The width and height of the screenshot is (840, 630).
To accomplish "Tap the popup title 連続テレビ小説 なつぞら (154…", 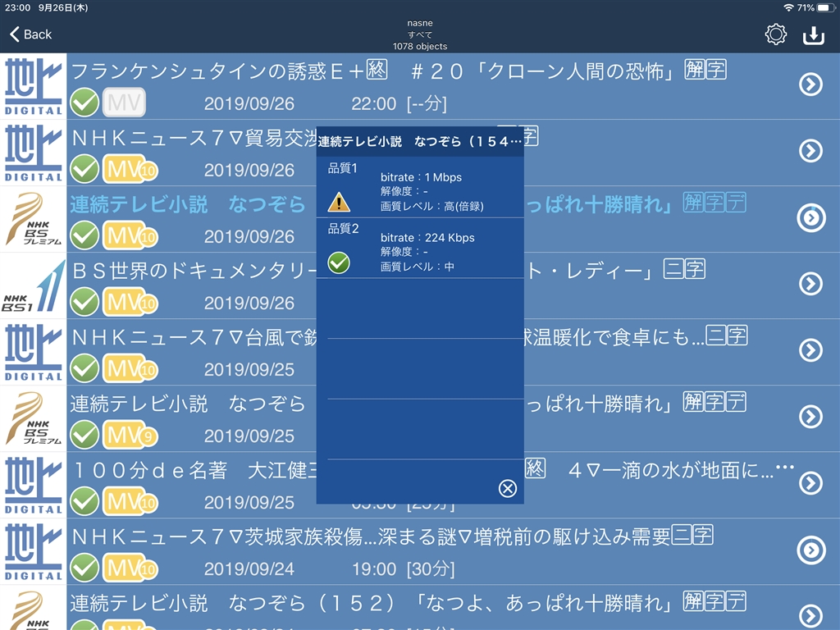I will point(420,141).
